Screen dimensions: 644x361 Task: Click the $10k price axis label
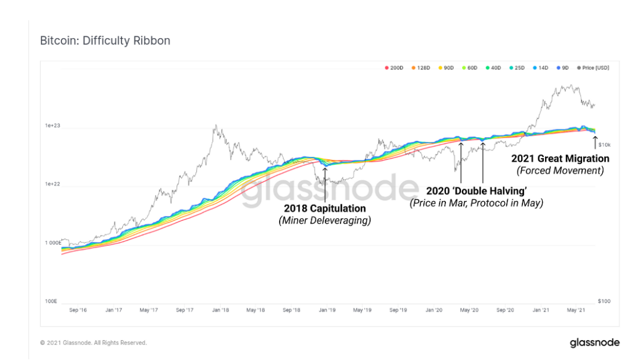point(604,145)
